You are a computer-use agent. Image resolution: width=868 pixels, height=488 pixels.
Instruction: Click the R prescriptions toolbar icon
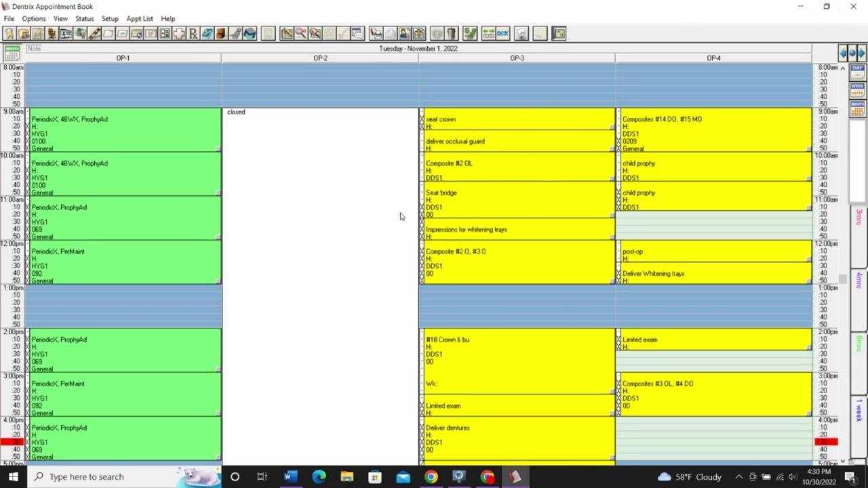(193, 33)
